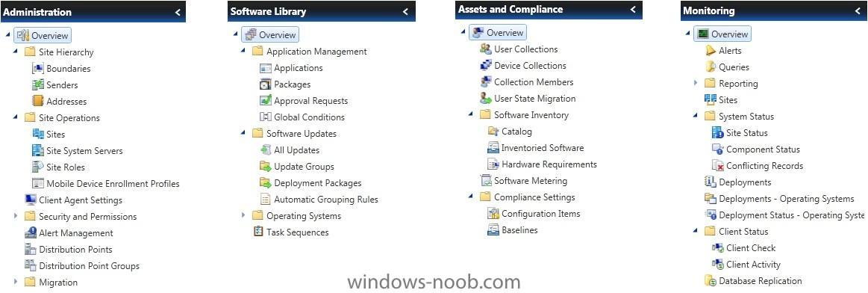
Task: Open the Task Sequences icon
Action: 258,232
